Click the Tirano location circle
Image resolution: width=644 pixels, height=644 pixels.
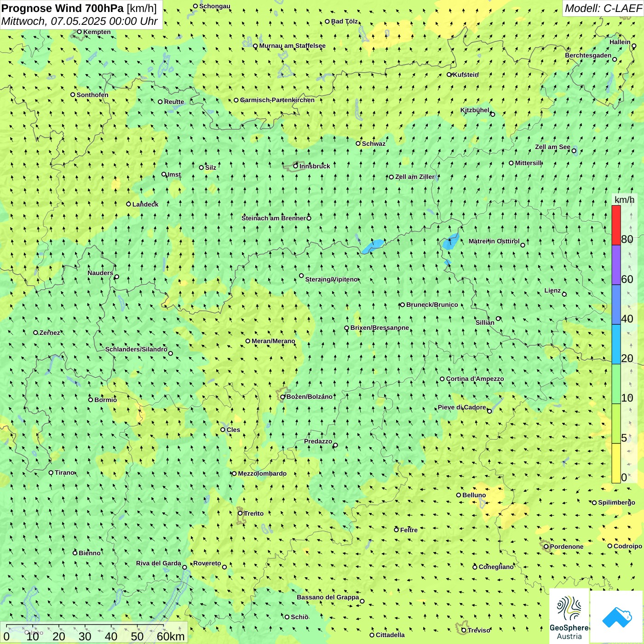51,472
